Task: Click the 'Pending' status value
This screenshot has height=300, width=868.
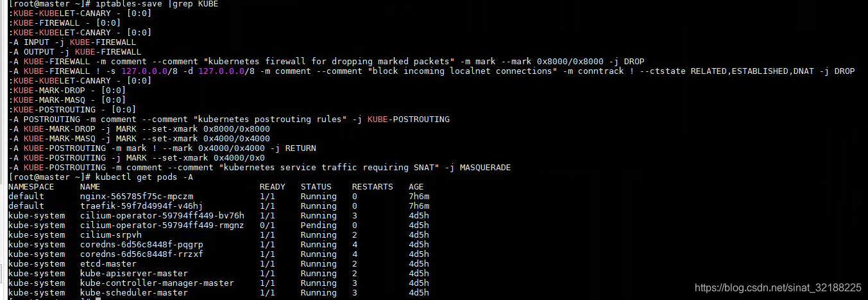Action: [x=319, y=225]
